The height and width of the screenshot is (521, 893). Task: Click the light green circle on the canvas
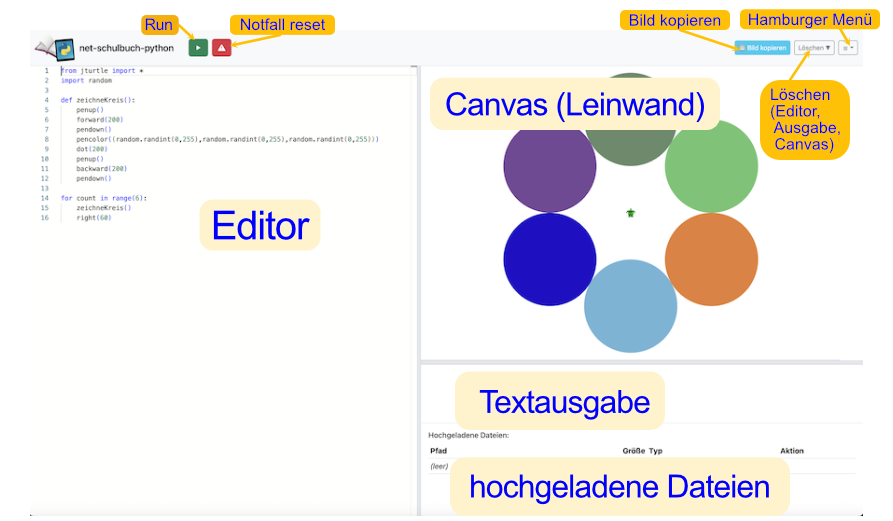click(x=711, y=166)
